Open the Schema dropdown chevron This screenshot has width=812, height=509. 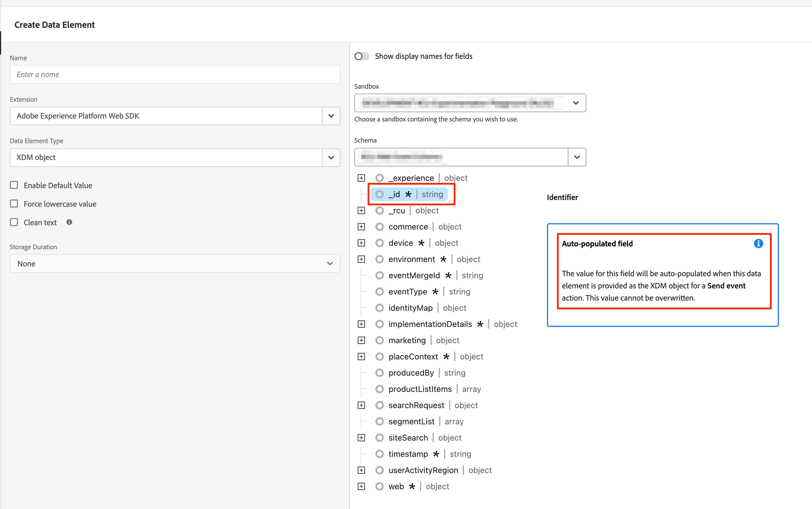577,157
